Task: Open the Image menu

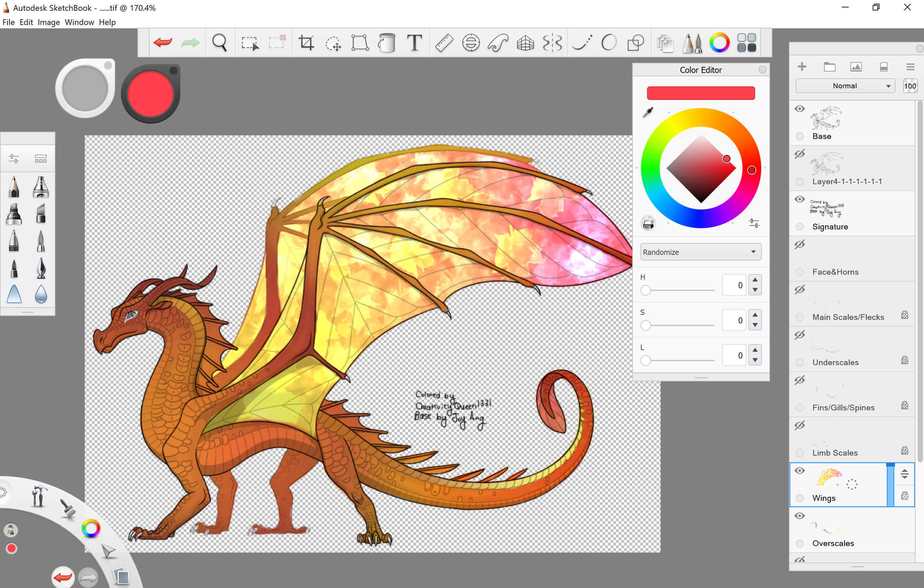Action: pos(49,22)
